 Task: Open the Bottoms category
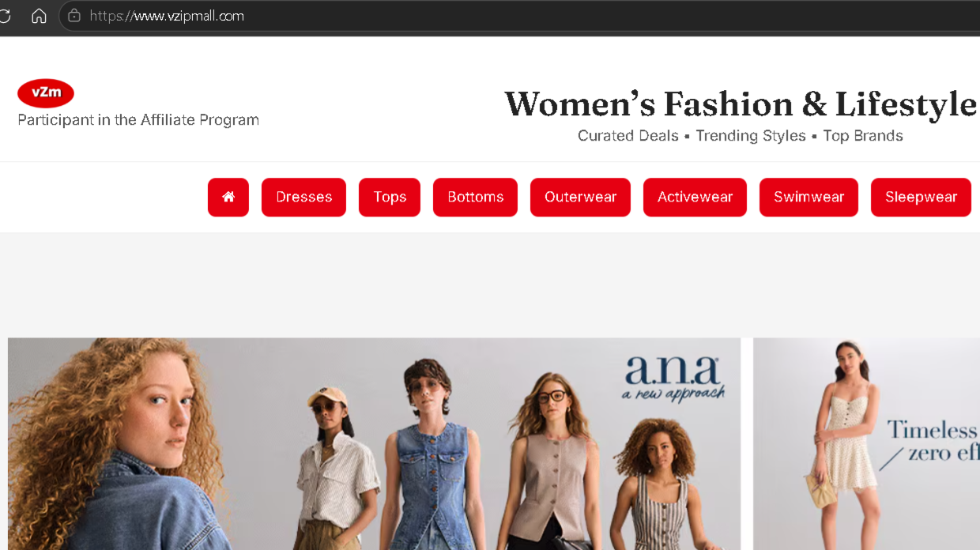coord(475,197)
